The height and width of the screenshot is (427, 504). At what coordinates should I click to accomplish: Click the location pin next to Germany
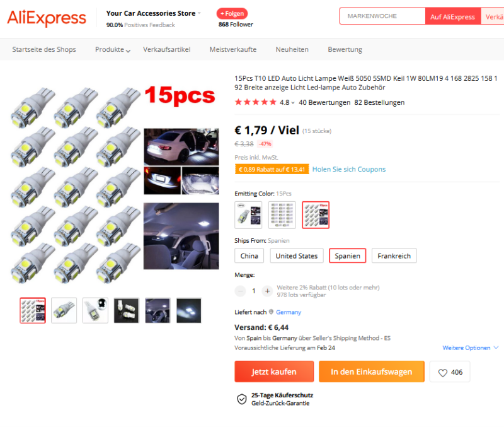pyautogui.click(x=271, y=312)
